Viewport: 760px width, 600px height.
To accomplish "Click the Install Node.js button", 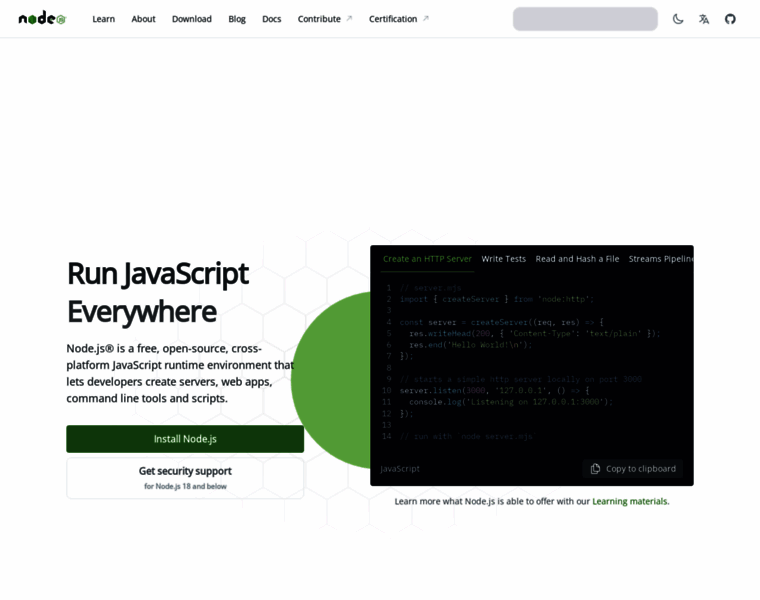I will (x=185, y=439).
